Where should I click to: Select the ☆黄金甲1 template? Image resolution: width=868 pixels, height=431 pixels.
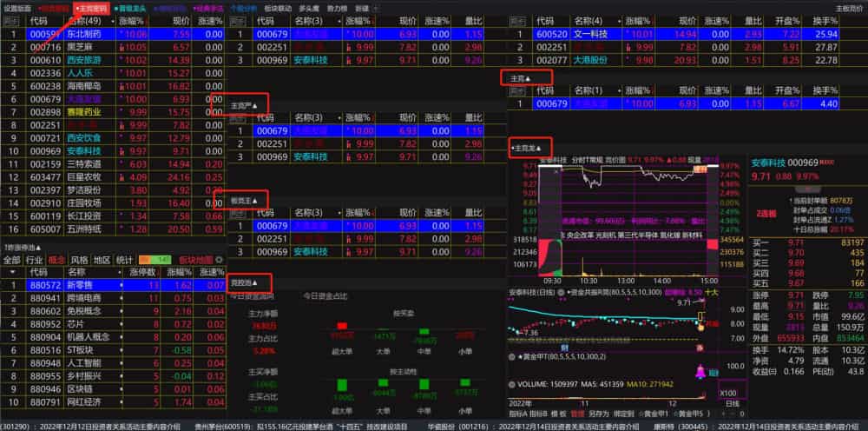point(654,414)
